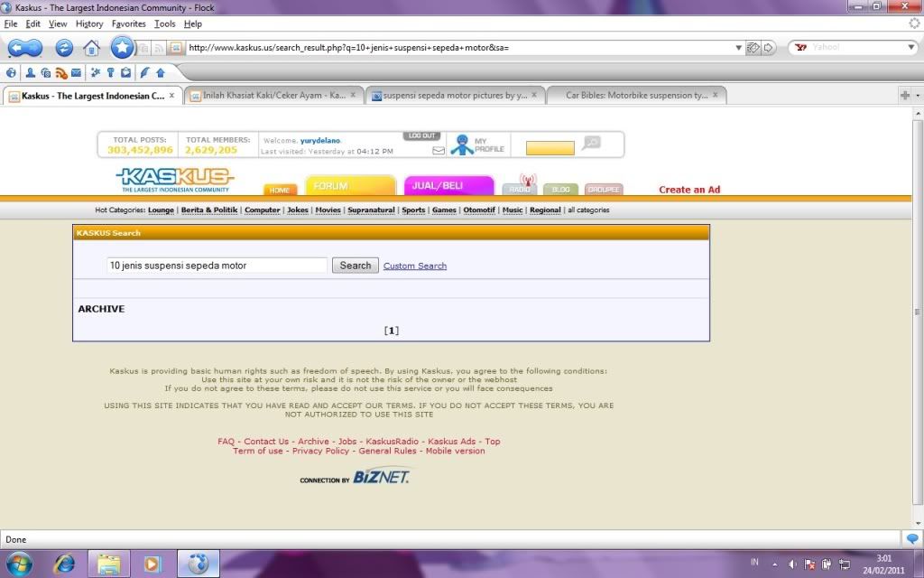The width and height of the screenshot is (924, 578).
Task: Reload the page with the refresh icon
Action: coord(64,48)
